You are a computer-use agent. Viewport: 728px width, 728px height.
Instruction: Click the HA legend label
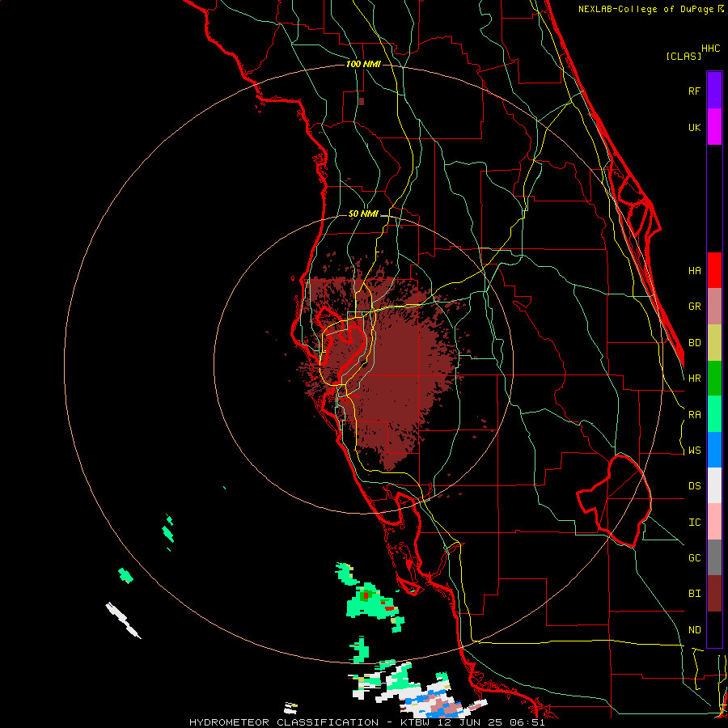point(694,270)
